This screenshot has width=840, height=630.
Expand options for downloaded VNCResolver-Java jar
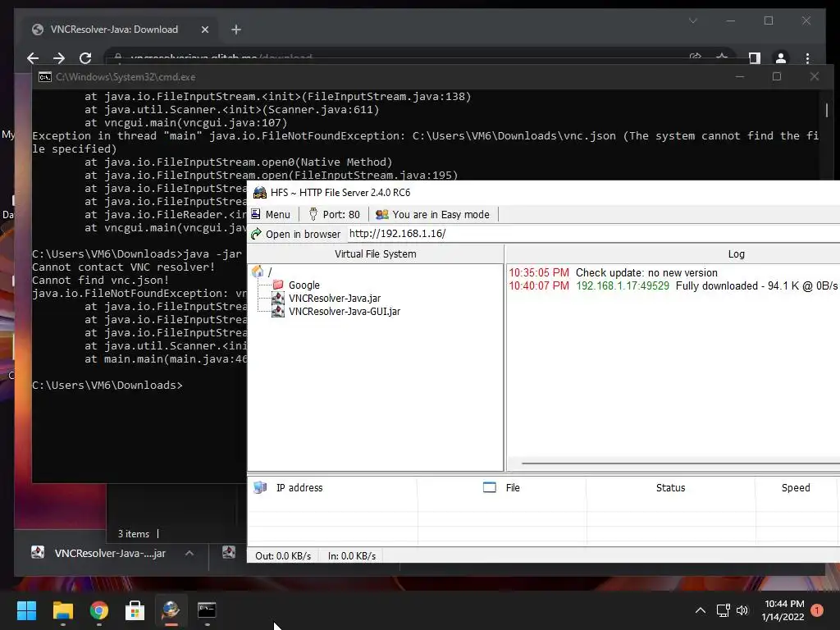click(189, 554)
